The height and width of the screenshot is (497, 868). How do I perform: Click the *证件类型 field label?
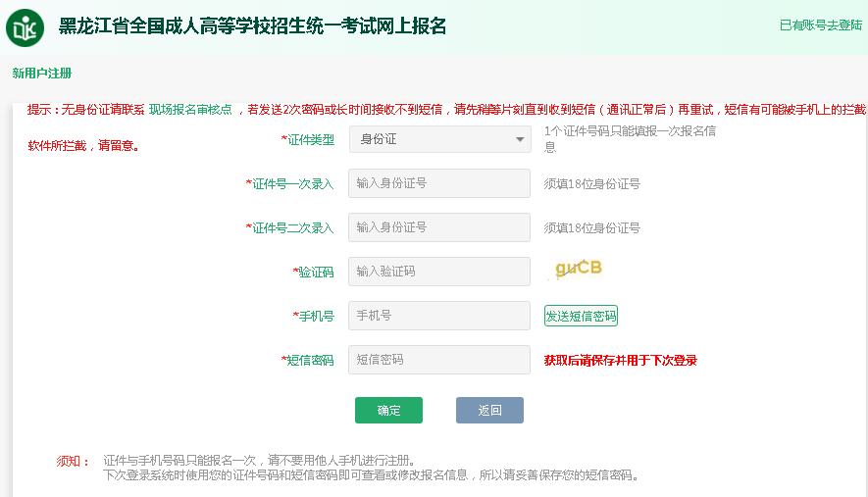point(308,140)
